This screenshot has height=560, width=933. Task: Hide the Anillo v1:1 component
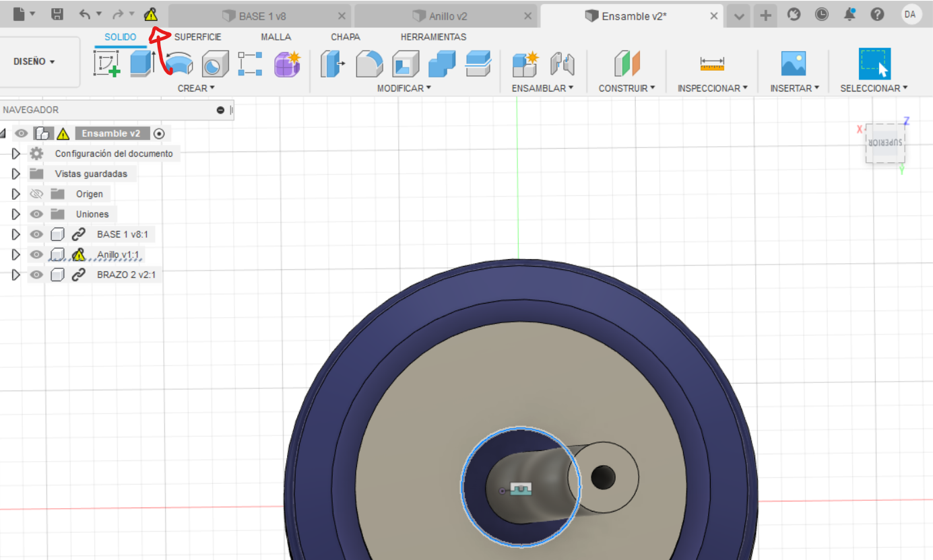point(36,254)
